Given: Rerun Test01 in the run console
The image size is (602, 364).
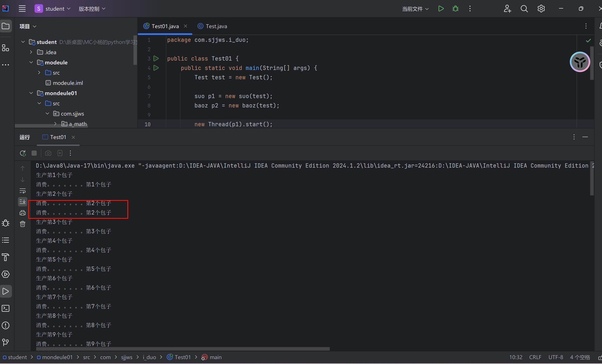Looking at the screenshot, I should pos(23,153).
